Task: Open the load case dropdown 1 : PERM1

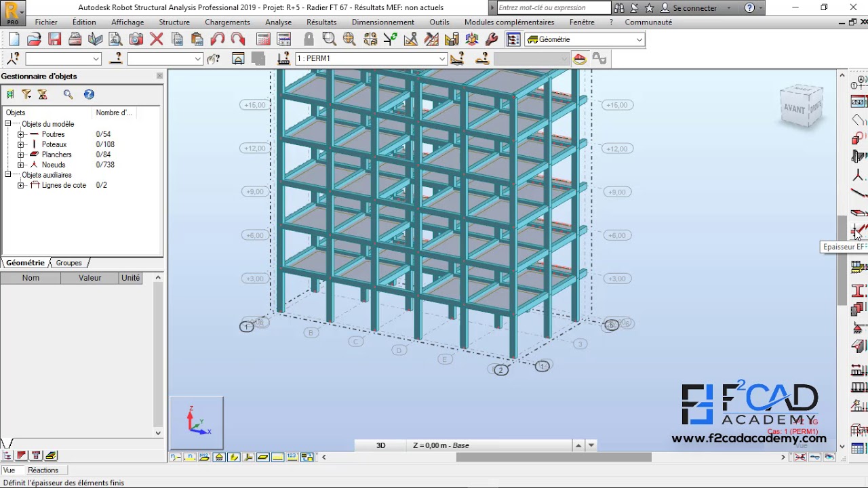Action: tap(442, 59)
